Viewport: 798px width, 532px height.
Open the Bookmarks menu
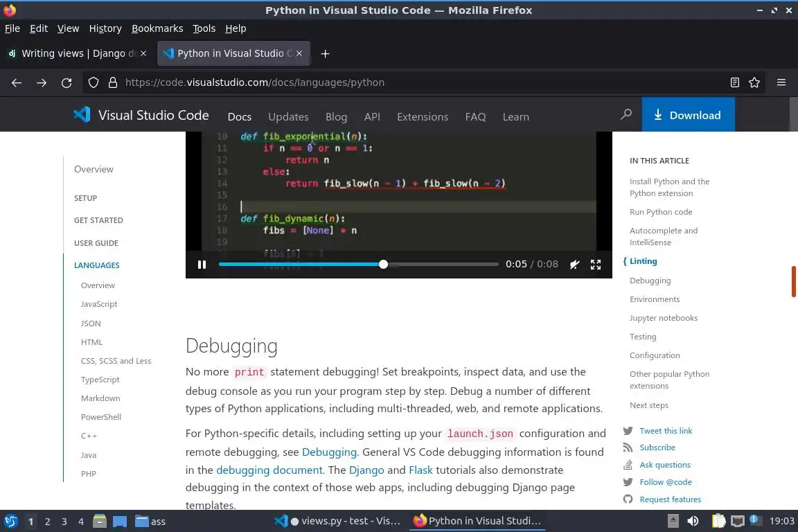coord(157,28)
